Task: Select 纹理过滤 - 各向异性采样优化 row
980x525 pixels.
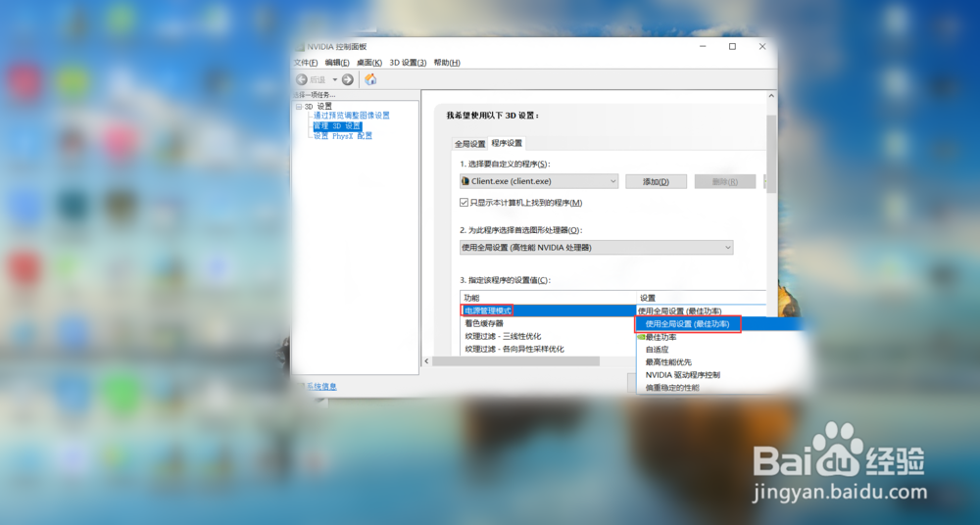Action: [548, 349]
